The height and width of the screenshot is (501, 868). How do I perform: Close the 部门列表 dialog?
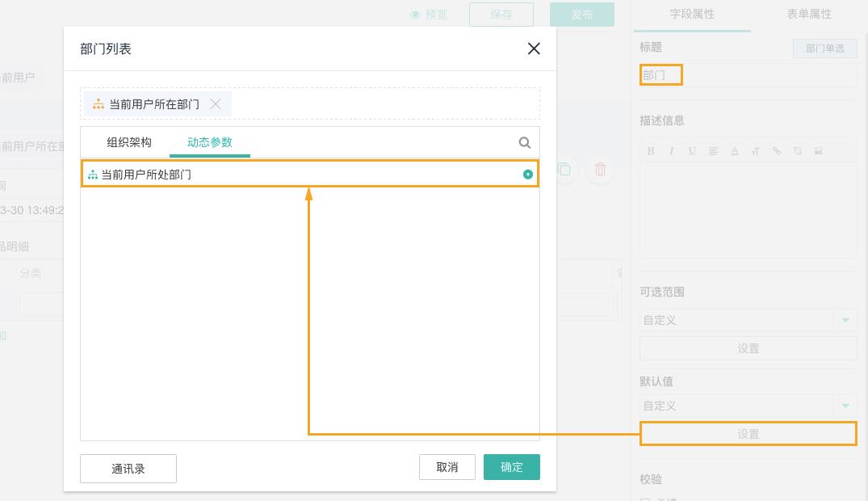534,48
